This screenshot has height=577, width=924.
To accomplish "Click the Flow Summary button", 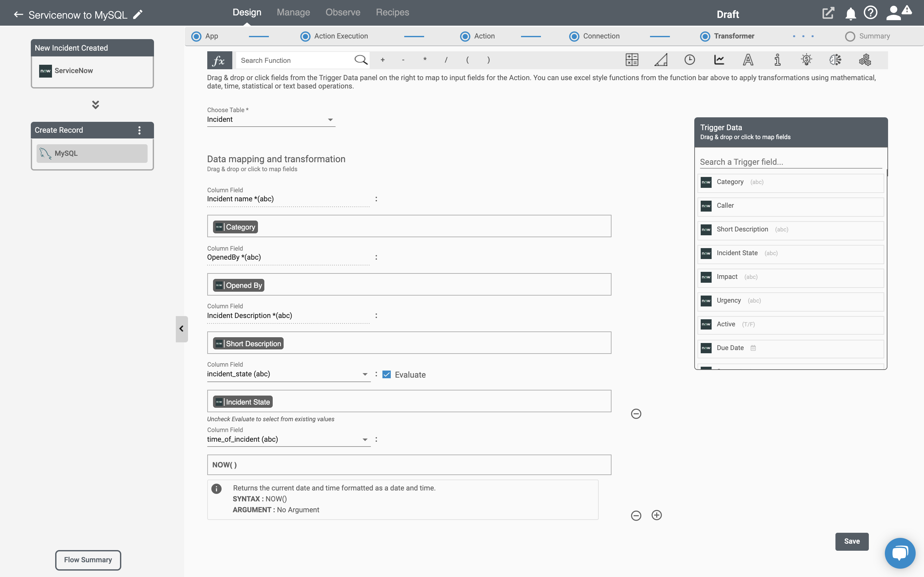I will coord(88,560).
